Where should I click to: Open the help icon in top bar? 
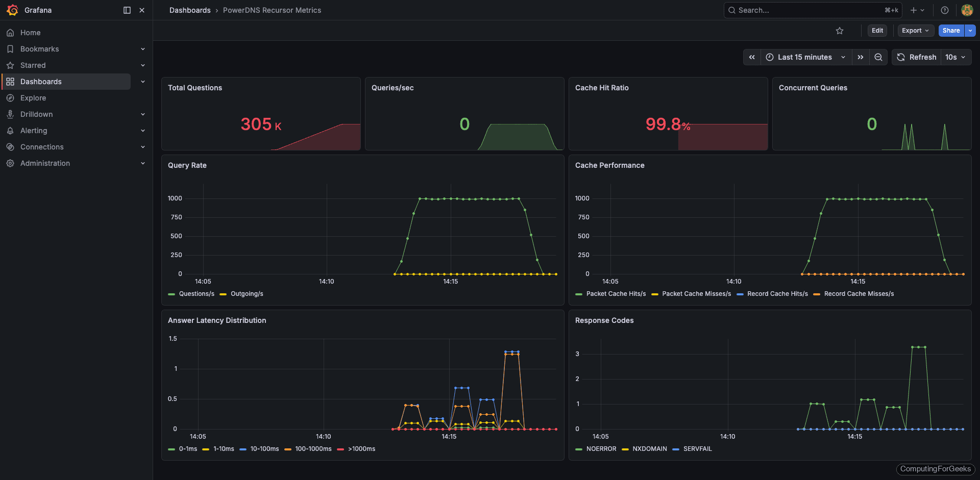[944, 10]
